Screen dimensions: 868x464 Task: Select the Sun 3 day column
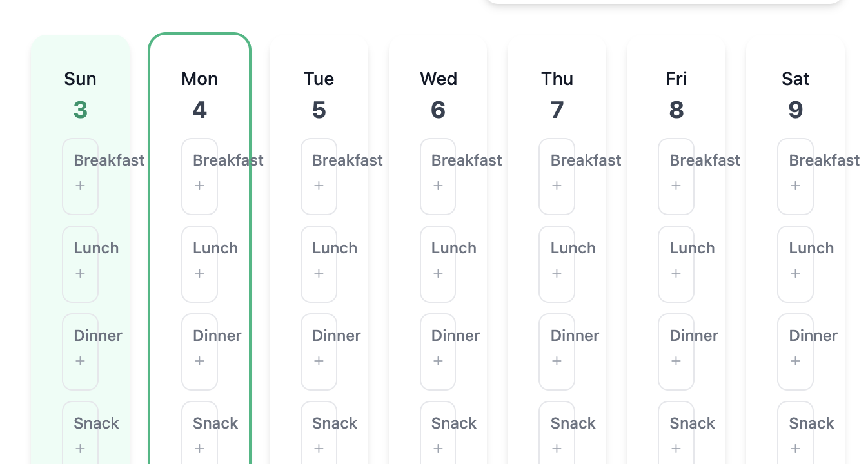[80, 95]
